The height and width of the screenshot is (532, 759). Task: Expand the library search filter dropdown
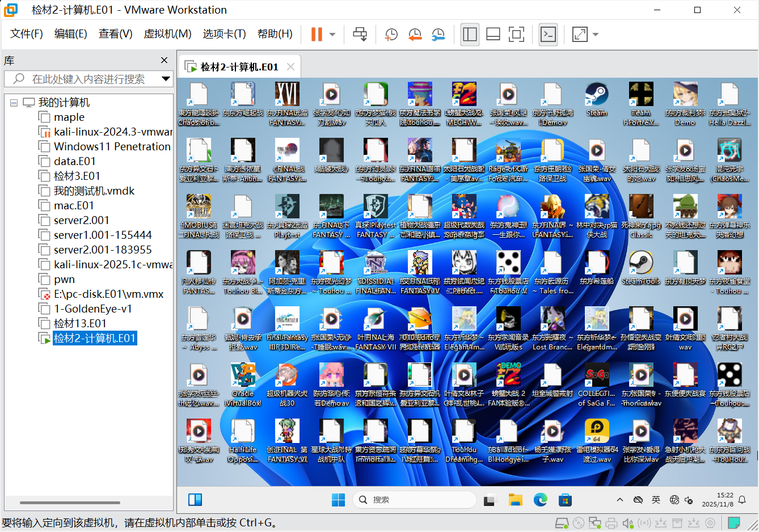click(166, 79)
